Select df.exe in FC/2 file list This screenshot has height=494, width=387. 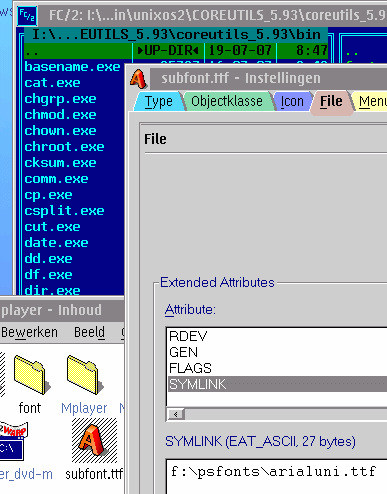48,275
